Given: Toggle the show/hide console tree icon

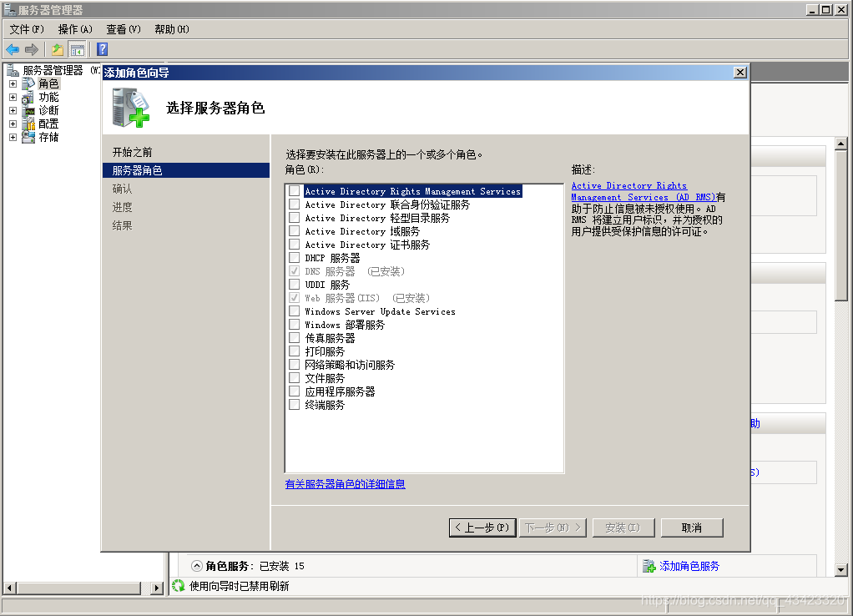Looking at the screenshot, I should click(78, 49).
